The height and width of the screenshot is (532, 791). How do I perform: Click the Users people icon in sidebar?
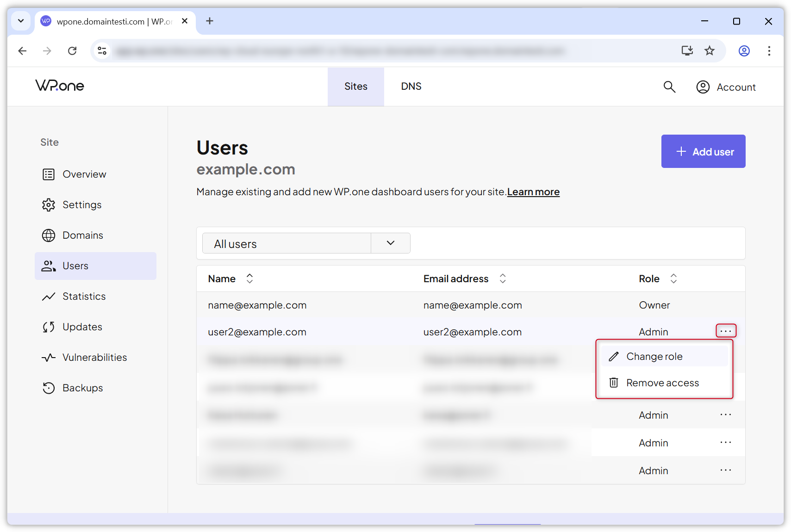point(48,266)
